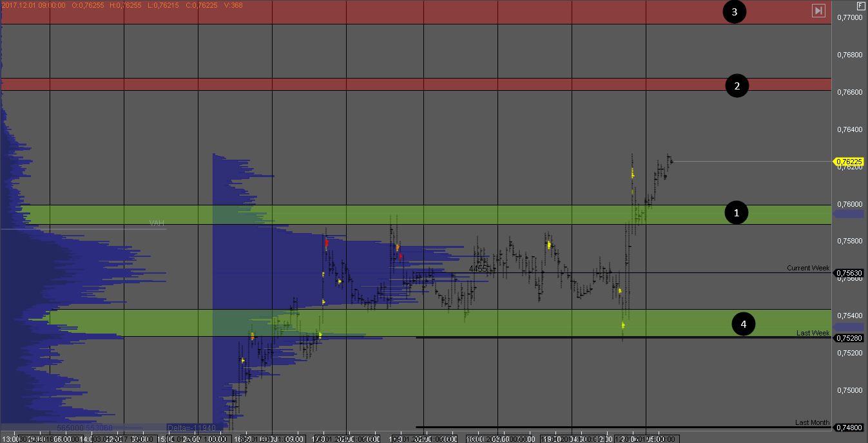
Task: Select the Last Month level text label
Action: (x=812, y=422)
